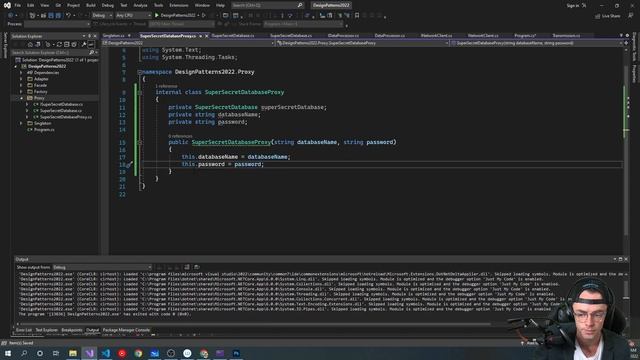Open the View menu
The height and width of the screenshot is (360, 640).
pyautogui.click(x=44, y=5)
